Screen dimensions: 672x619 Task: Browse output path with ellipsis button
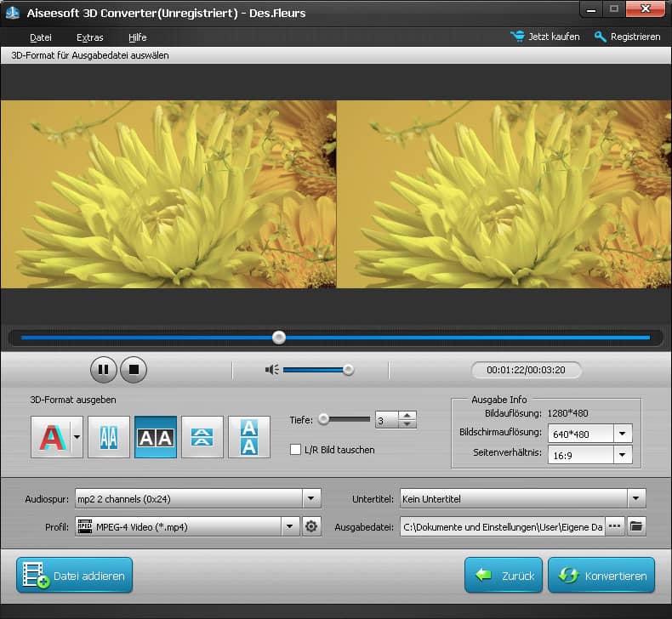[x=614, y=526]
